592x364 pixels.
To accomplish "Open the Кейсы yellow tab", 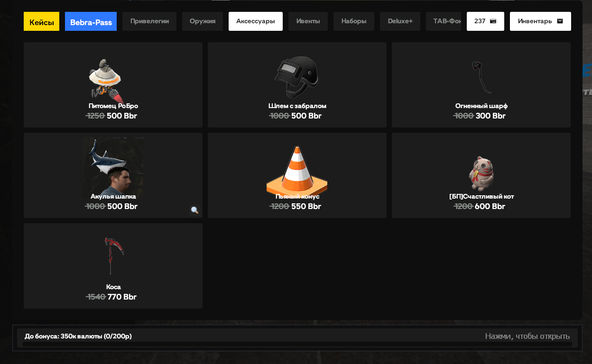I will tap(41, 21).
